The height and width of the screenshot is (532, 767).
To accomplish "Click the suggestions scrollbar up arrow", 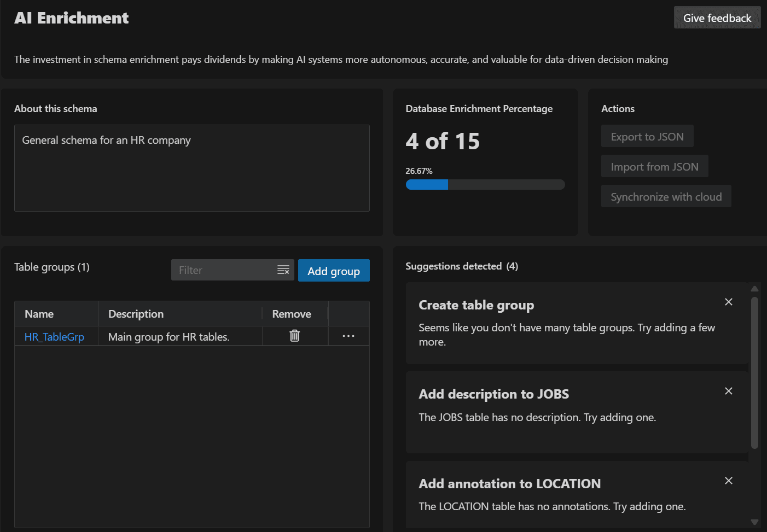I will pos(754,288).
